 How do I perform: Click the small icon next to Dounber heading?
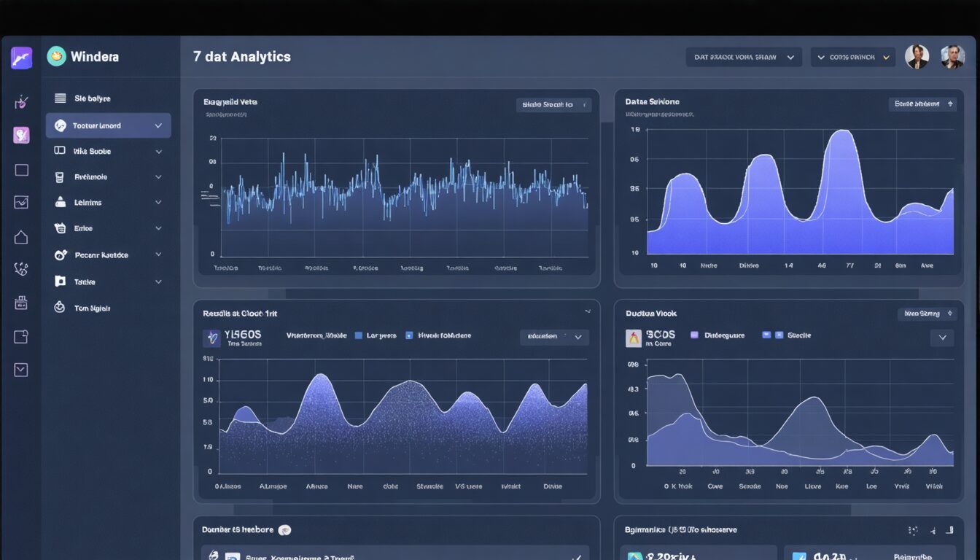point(285,530)
